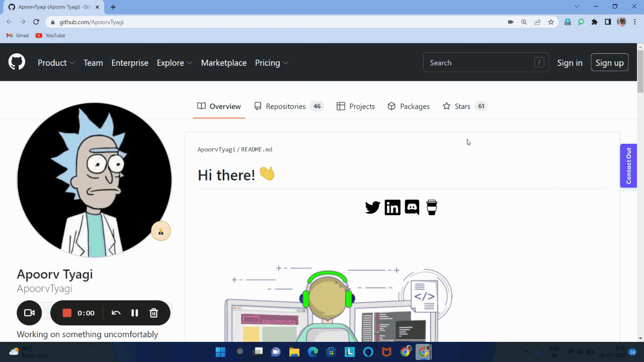Open the tab search chevron
Screen dimensions: 644x362
pos(577,7)
